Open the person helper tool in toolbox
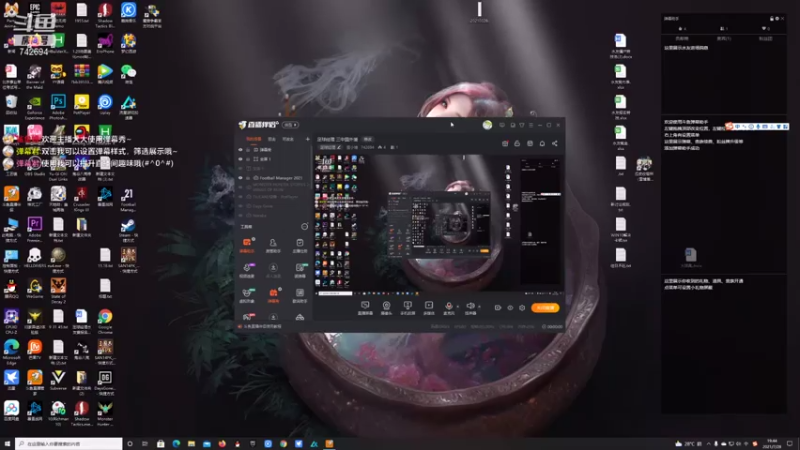 tap(273, 244)
